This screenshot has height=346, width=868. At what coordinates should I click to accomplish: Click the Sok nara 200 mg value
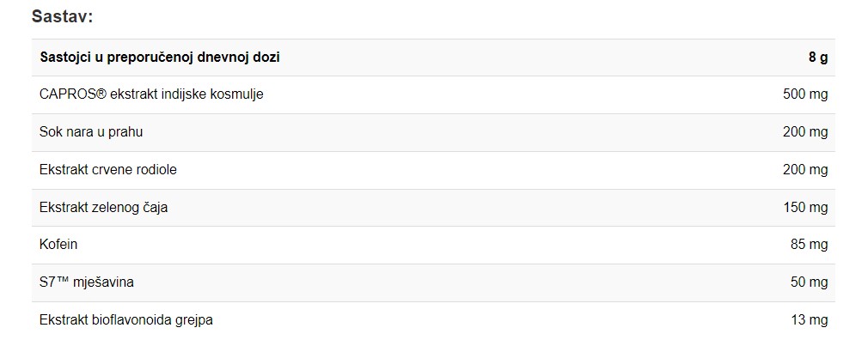(805, 132)
